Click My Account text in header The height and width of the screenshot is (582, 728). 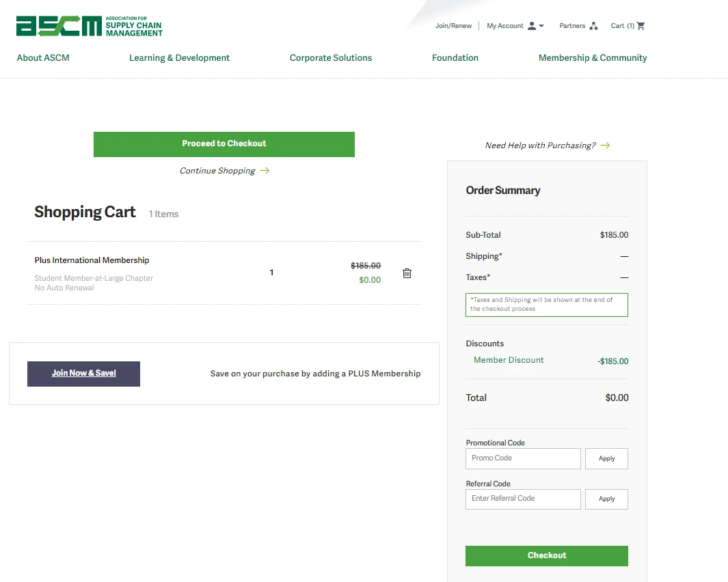click(x=504, y=25)
